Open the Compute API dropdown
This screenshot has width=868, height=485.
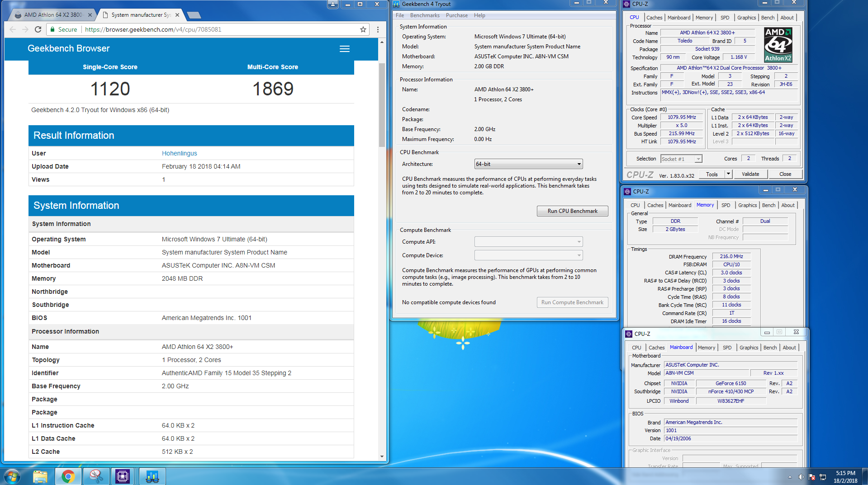[x=528, y=242]
